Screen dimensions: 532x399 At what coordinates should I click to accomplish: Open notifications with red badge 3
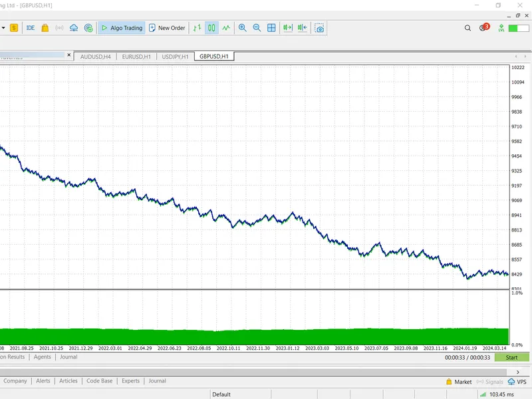pos(483,27)
